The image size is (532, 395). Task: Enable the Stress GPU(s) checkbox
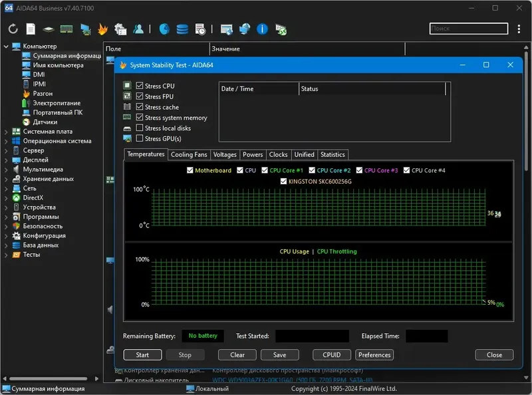coord(140,138)
